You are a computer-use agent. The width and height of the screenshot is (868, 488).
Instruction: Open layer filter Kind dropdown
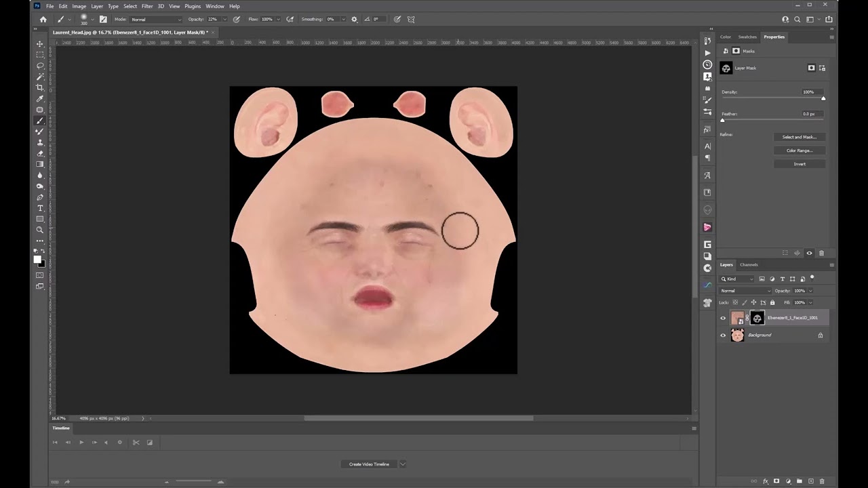737,279
